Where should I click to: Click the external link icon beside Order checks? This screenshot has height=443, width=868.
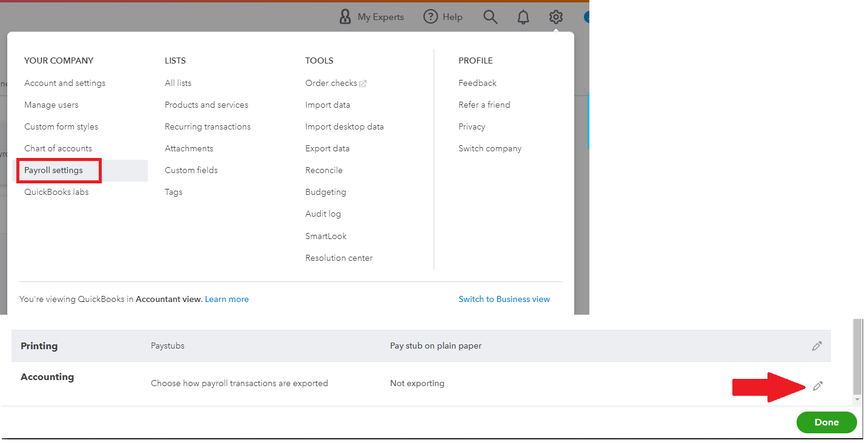(x=364, y=82)
